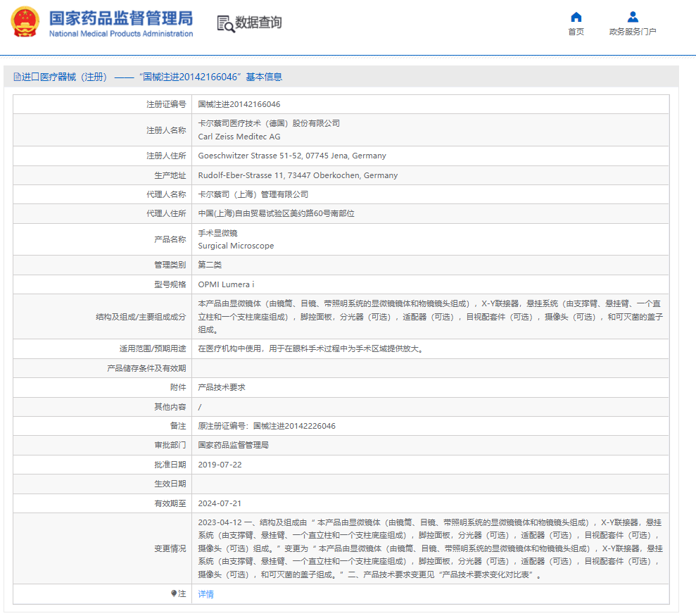Screen dimensions: 696x616
Task: Click agent address 美约路60号南部位
Action: (x=276, y=213)
